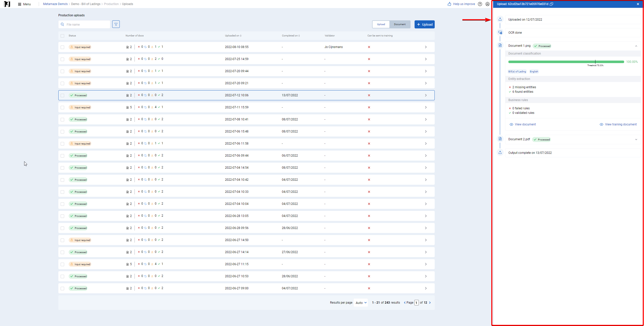644x326 pixels.
Task: Click the thumbs-up Help us improve icon
Action: point(450,4)
